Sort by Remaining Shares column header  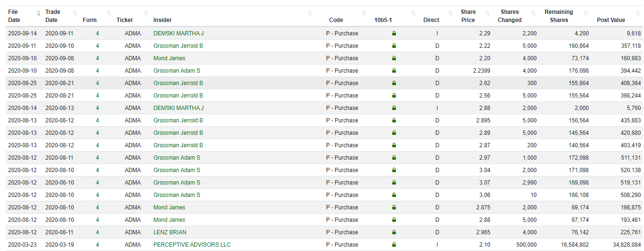coord(559,16)
